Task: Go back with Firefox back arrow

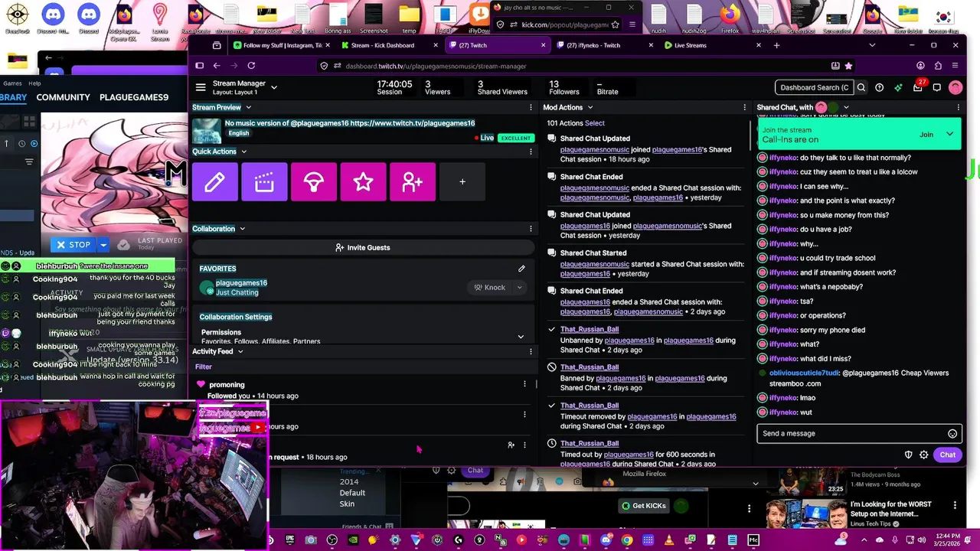Action: click(x=217, y=66)
